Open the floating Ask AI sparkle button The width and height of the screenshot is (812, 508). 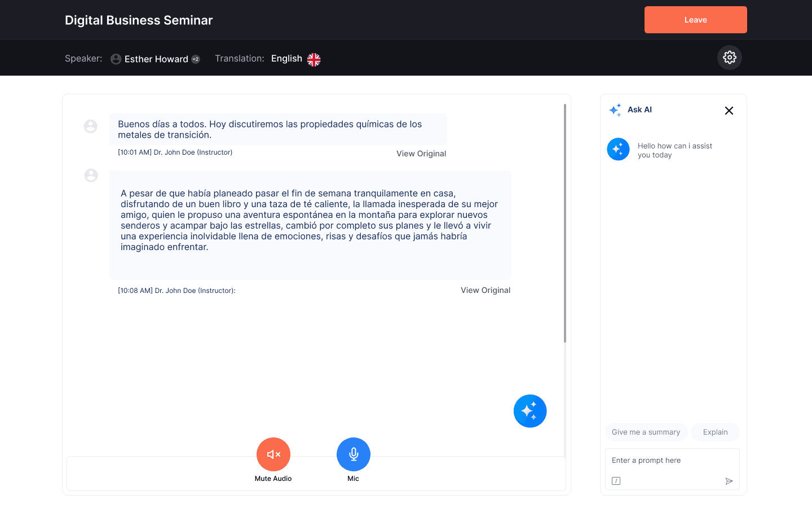pos(530,411)
